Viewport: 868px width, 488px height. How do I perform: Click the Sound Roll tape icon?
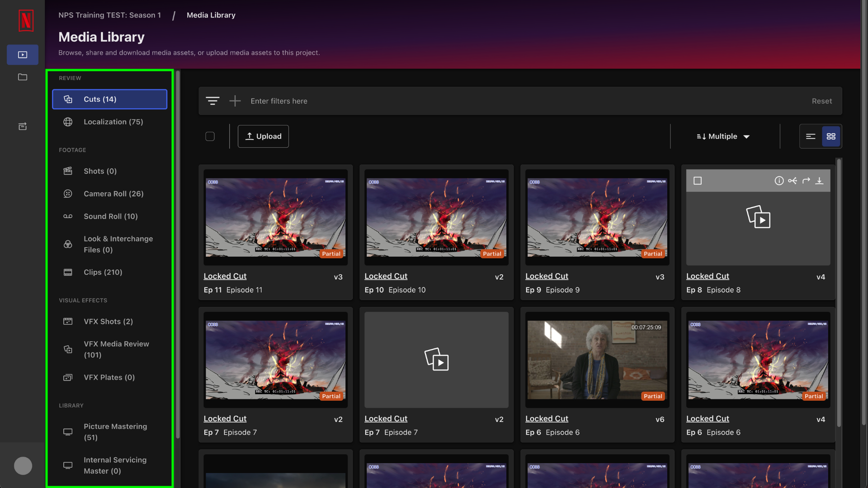[68, 216]
